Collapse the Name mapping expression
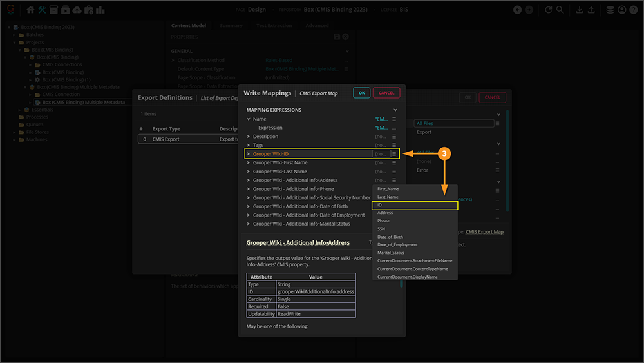Screen dimensions: 644x363 pos(249,119)
